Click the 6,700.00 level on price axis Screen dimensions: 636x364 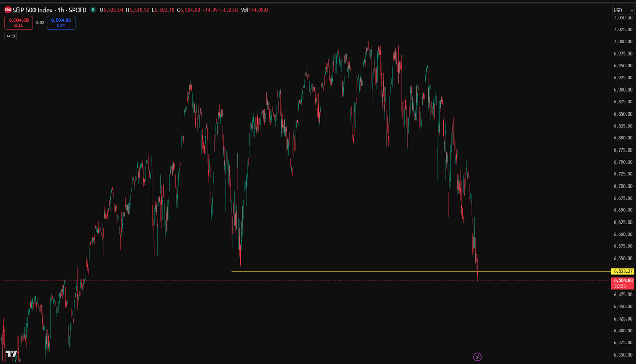[x=622, y=186]
